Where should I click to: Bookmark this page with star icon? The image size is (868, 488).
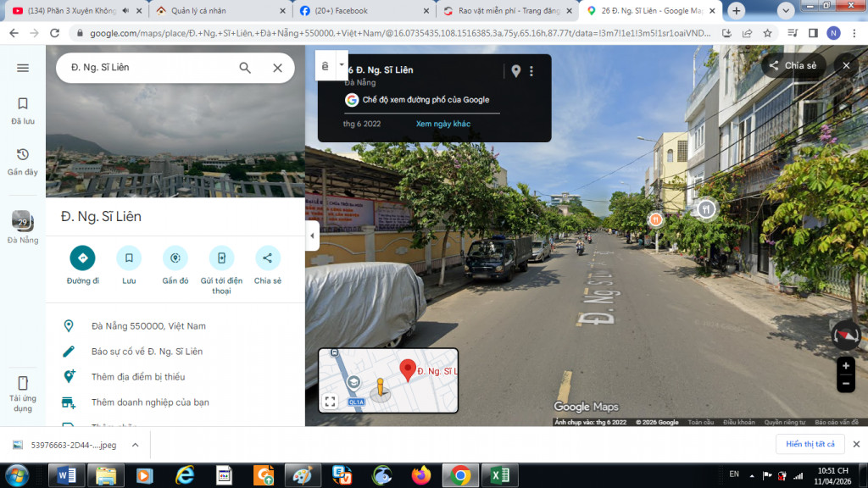tap(767, 33)
